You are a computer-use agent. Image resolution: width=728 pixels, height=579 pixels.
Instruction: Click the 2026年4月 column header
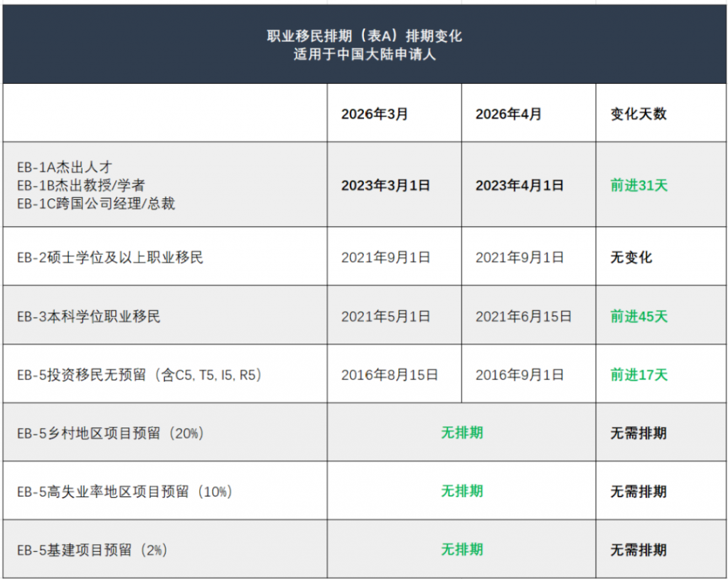(508, 114)
